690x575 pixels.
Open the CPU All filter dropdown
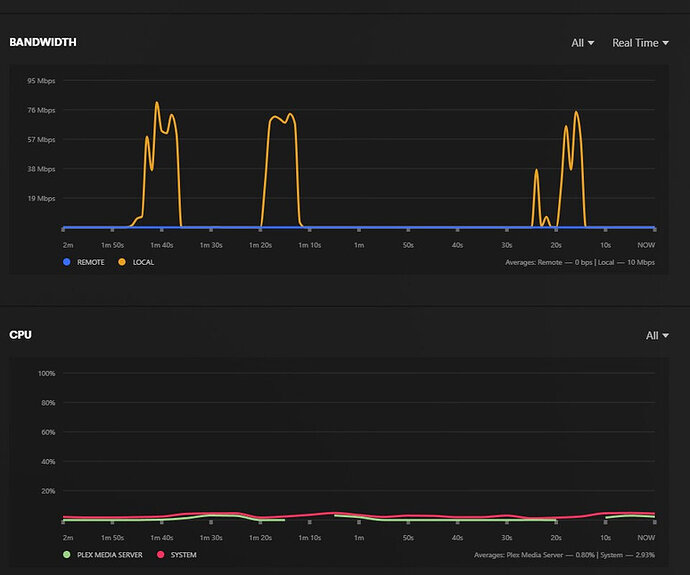(657, 336)
